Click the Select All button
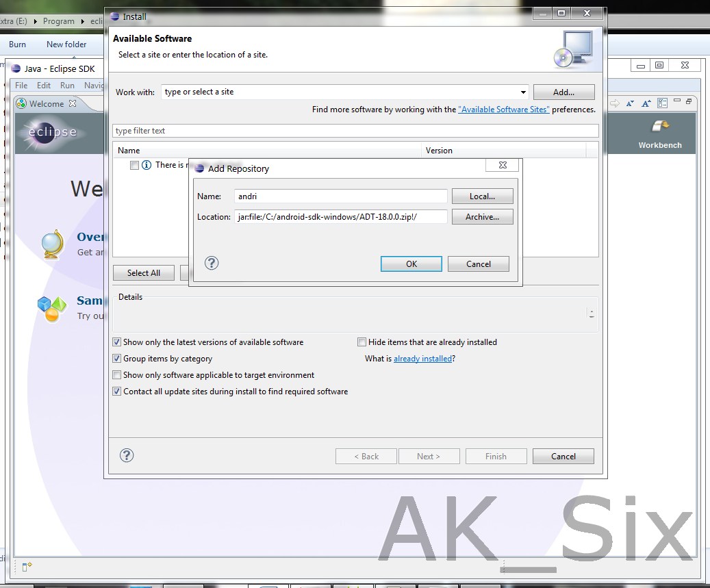The image size is (710, 588). (144, 273)
